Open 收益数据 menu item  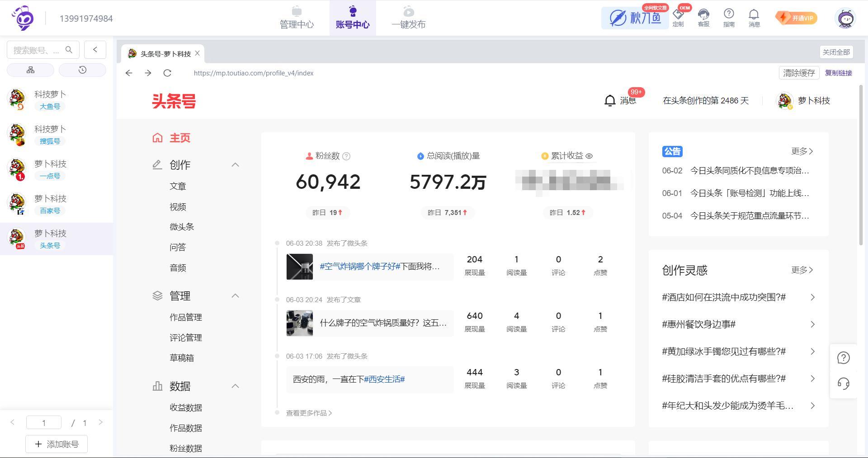point(186,407)
